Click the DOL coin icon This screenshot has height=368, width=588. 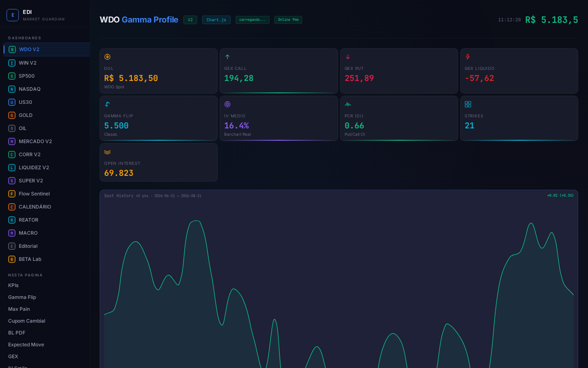107,57
